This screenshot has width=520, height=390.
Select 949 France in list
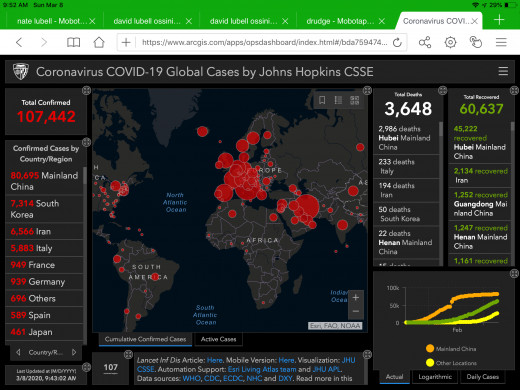pos(44,265)
